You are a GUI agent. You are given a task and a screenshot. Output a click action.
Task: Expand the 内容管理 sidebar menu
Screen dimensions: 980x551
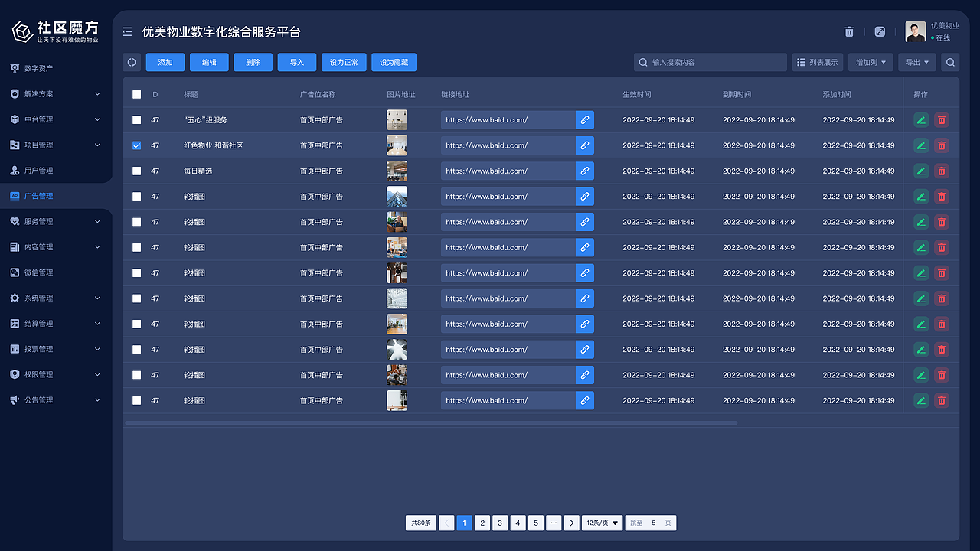(x=97, y=247)
